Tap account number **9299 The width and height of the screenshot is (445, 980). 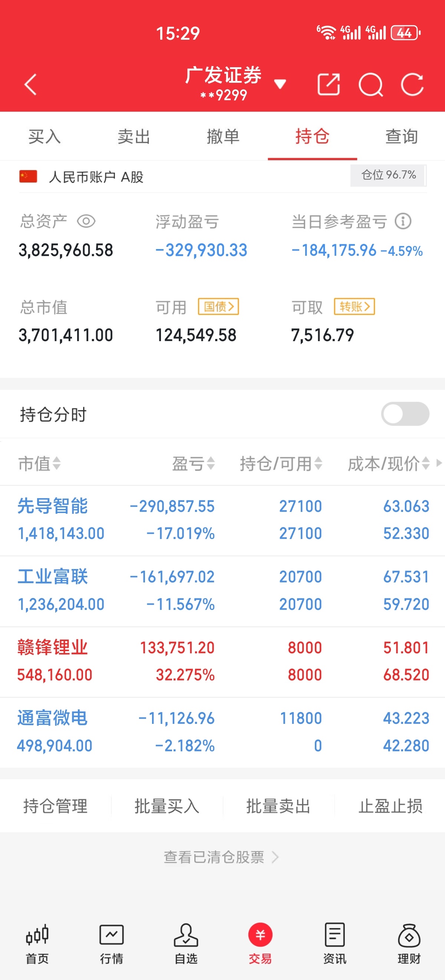pyautogui.click(x=224, y=95)
